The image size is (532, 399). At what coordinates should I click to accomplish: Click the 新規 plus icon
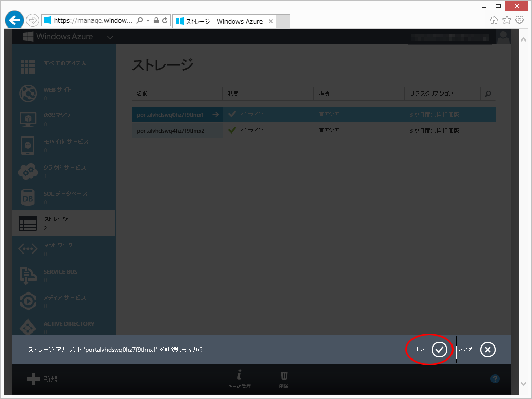click(33, 379)
